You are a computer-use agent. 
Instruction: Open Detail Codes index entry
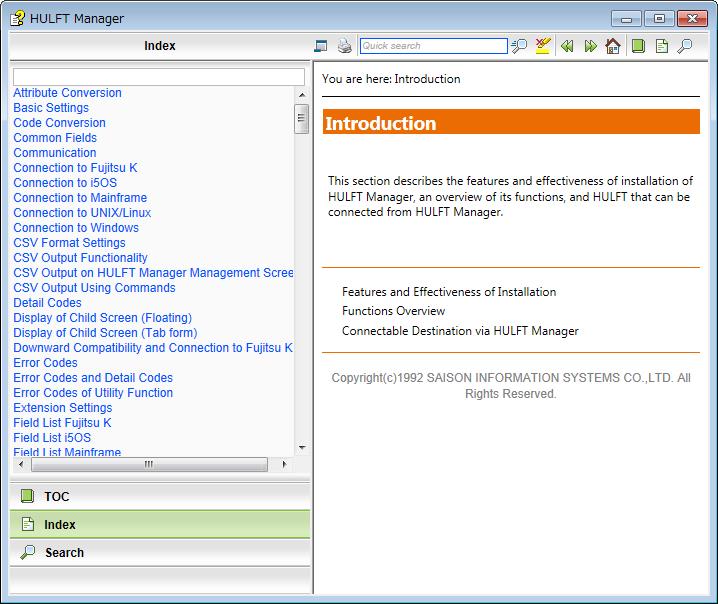47,303
